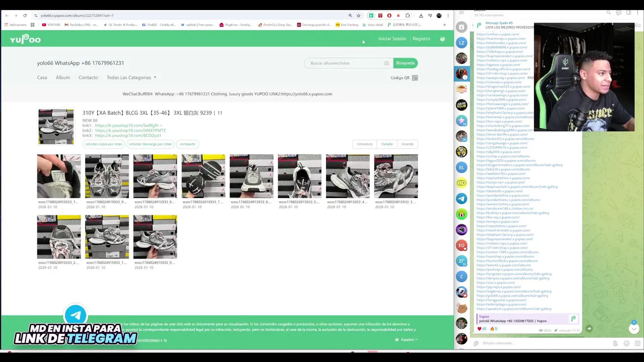
Task: Open Telegram chat search icon
Action: click(x=608, y=13)
